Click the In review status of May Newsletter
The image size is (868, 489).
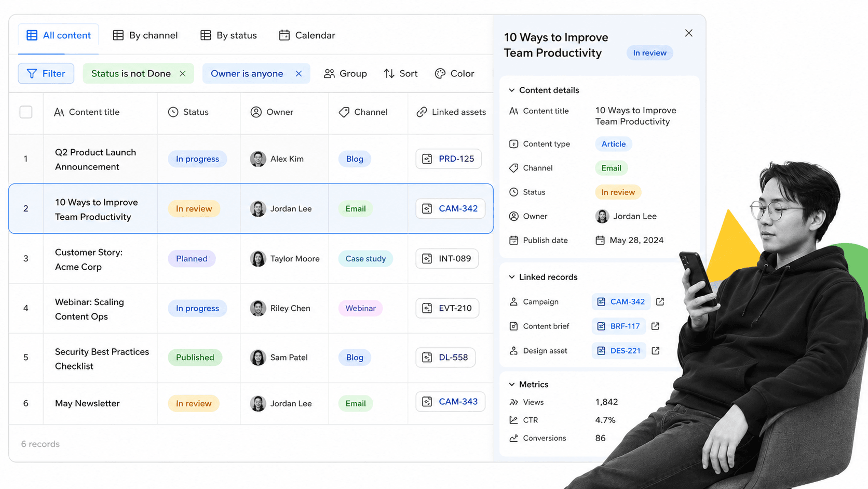pyautogui.click(x=194, y=404)
